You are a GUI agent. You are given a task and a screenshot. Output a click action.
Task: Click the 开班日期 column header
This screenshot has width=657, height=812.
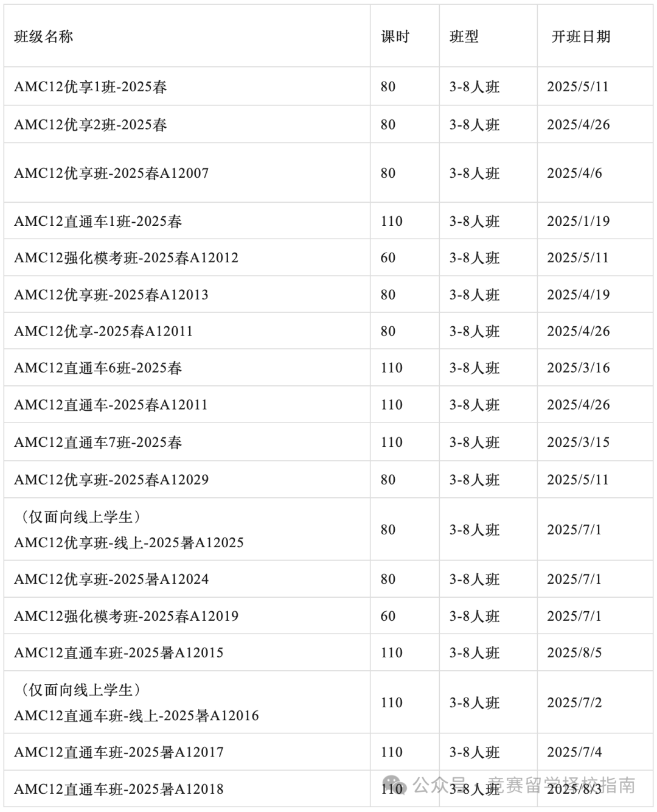tap(580, 37)
